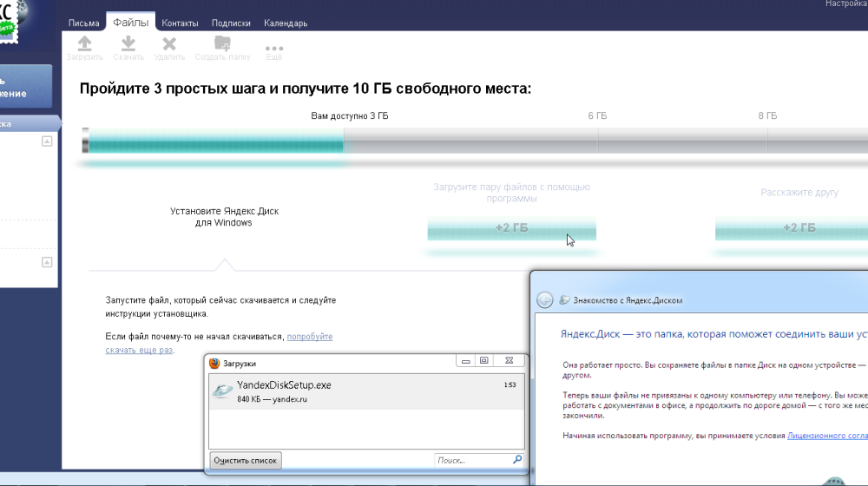
Task: Select YandexDiskSetup.exe in downloads list
Action: coord(366,391)
